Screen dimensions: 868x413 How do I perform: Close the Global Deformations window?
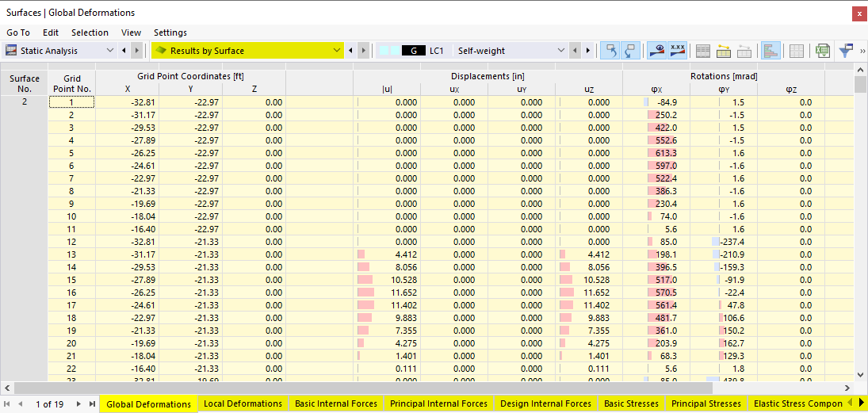(x=858, y=16)
